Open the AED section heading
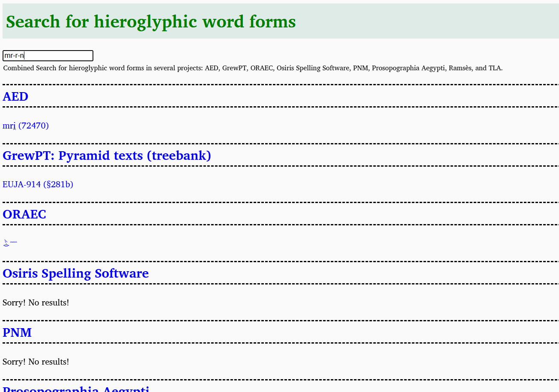The height and width of the screenshot is (392, 559). [x=15, y=97]
